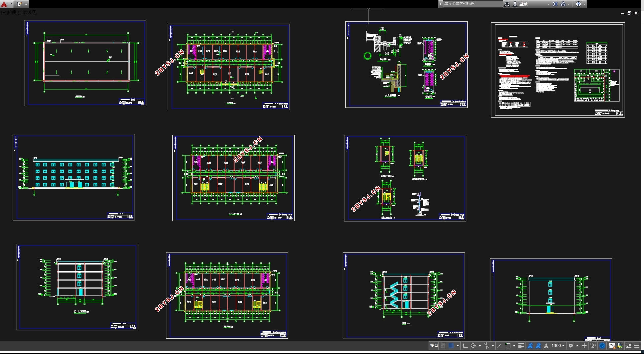
Task: Select the 2-2 section drawing sheet
Action: (77, 287)
